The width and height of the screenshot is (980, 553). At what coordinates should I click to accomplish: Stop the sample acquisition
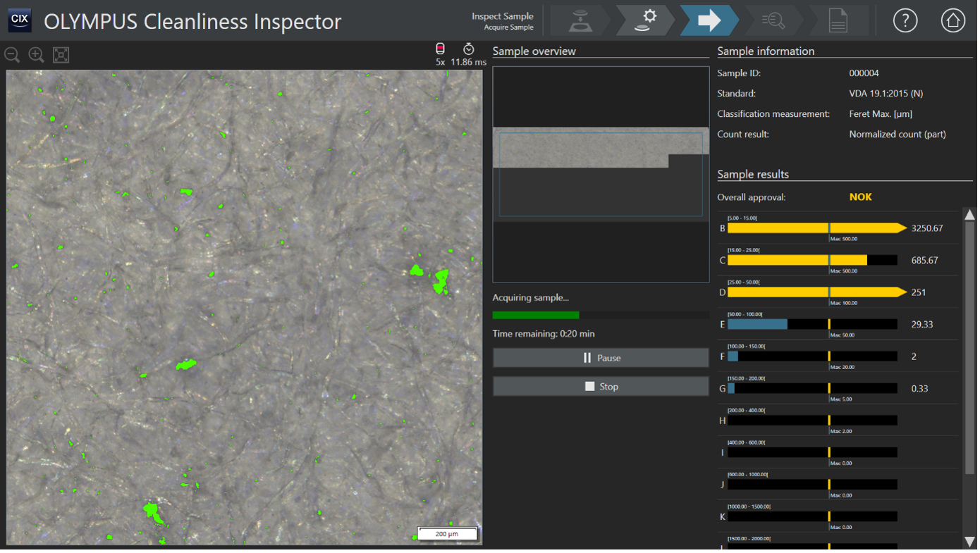(x=601, y=387)
